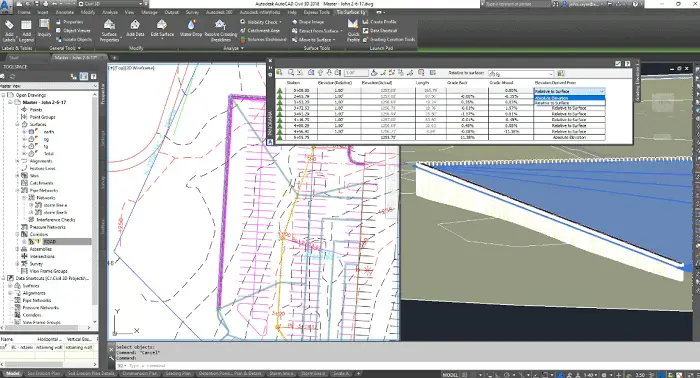Switch to the Annotate ribbon tab

pyautogui.click(x=65, y=12)
